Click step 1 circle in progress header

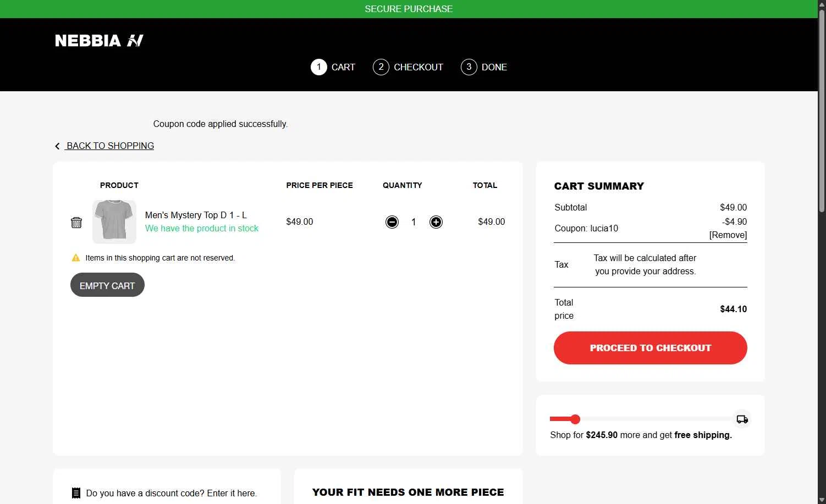(319, 67)
